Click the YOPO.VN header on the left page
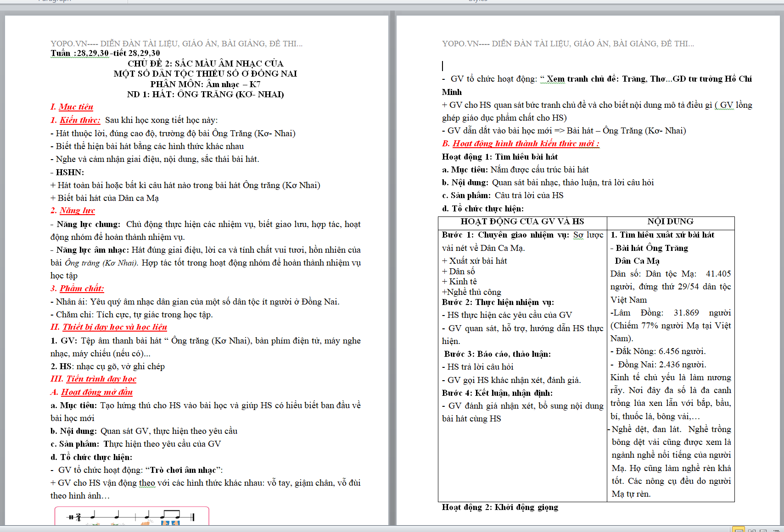The image size is (784, 532). (x=176, y=44)
